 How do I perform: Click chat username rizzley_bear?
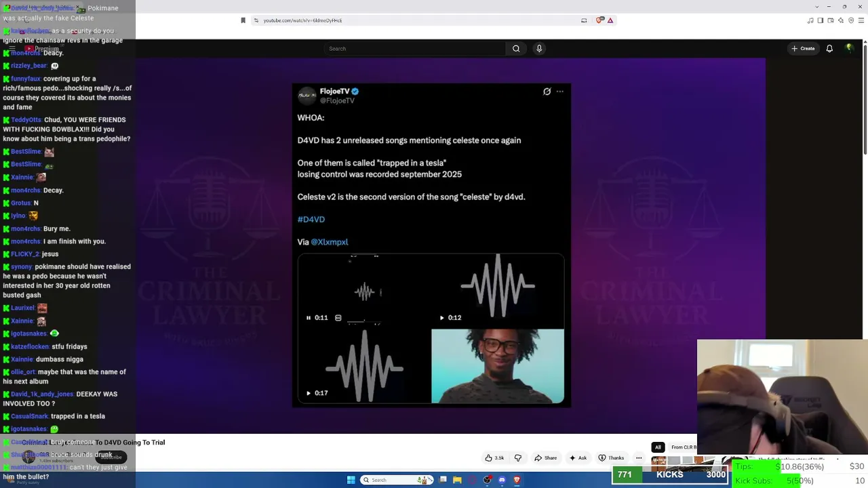click(x=28, y=66)
